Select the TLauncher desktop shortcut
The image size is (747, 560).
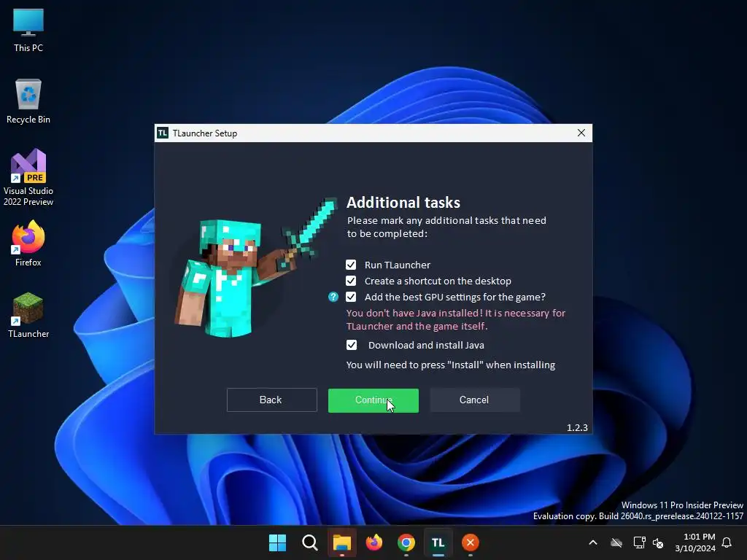(x=28, y=315)
